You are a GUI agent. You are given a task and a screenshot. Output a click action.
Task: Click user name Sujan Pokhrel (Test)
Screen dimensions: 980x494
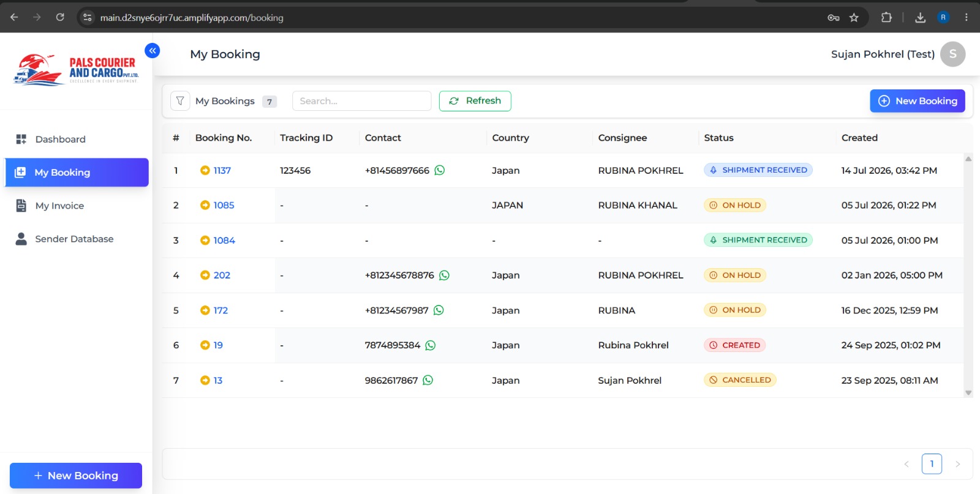point(883,54)
